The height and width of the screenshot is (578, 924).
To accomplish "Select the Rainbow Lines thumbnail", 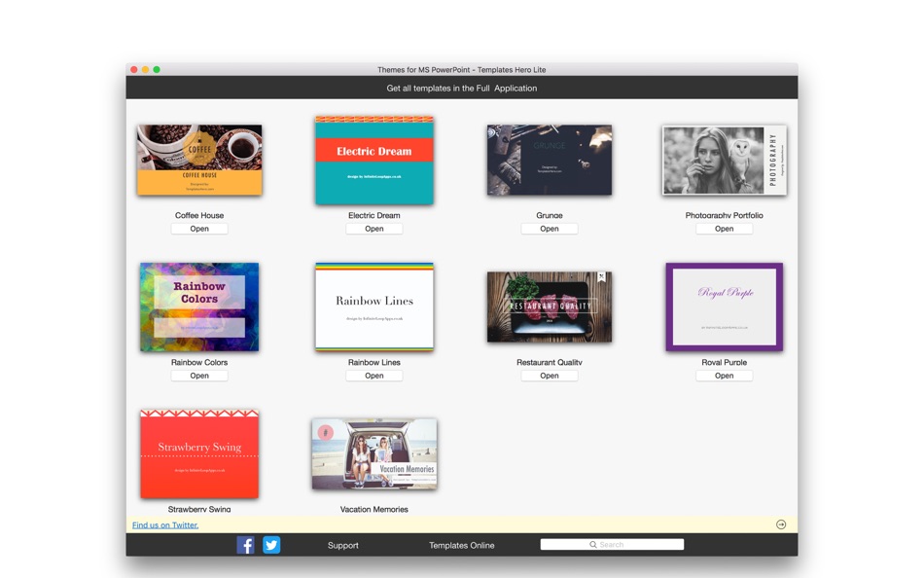I will point(374,307).
